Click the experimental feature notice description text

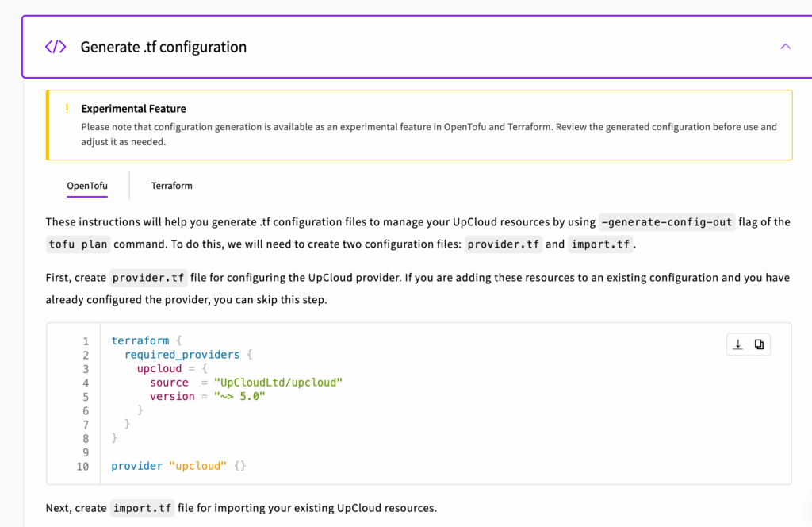[x=429, y=134]
